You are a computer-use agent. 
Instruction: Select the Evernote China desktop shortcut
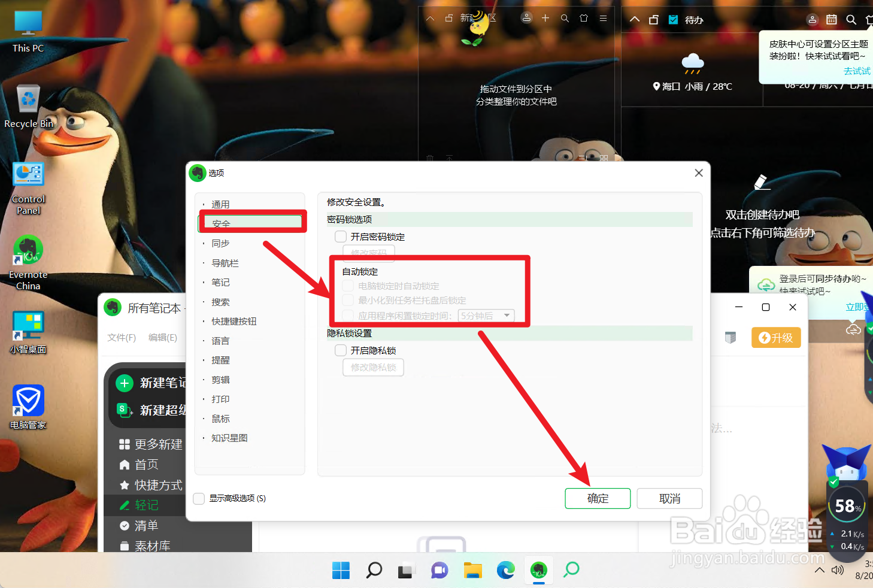(28, 263)
